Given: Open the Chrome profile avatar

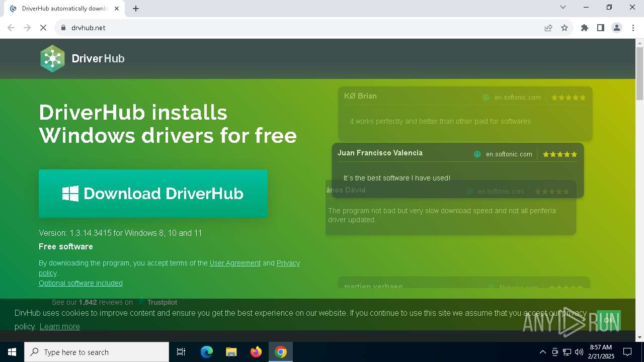Looking at the screenshot, I should click(x=617, y=28).
